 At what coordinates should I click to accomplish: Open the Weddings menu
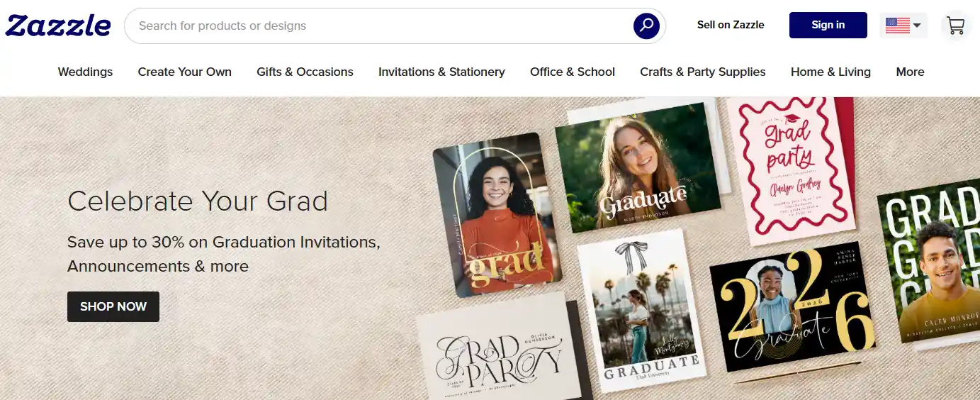coord(85,72)
